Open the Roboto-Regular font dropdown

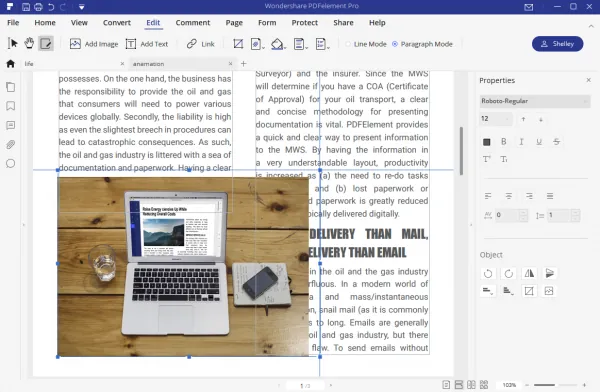pyautogui.click(x=535, y=101)
